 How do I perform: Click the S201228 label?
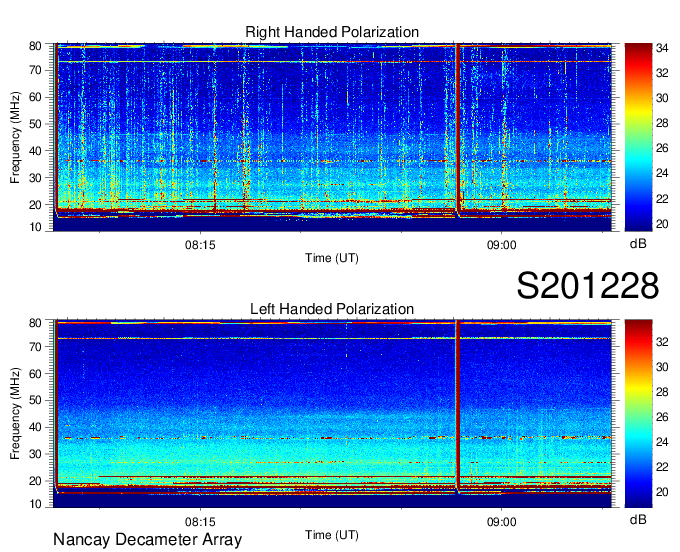coord(588,285)
